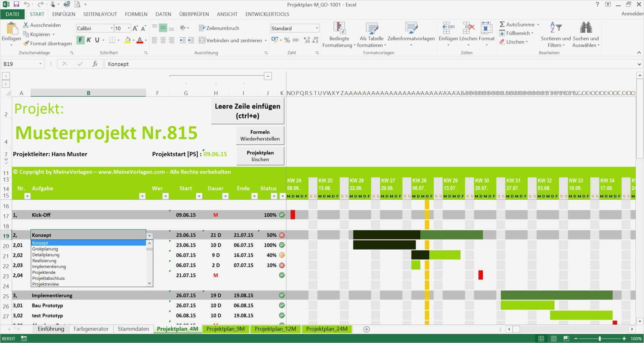Click the Als Tabelle formatieren icon
This screenshot has width=644, height=343.
click(x=372, y=28)
